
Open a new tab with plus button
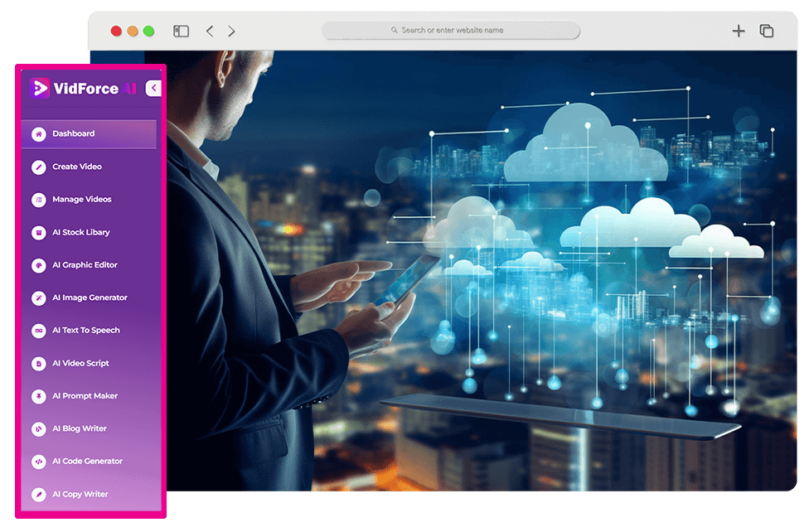[x=738, y=31]
